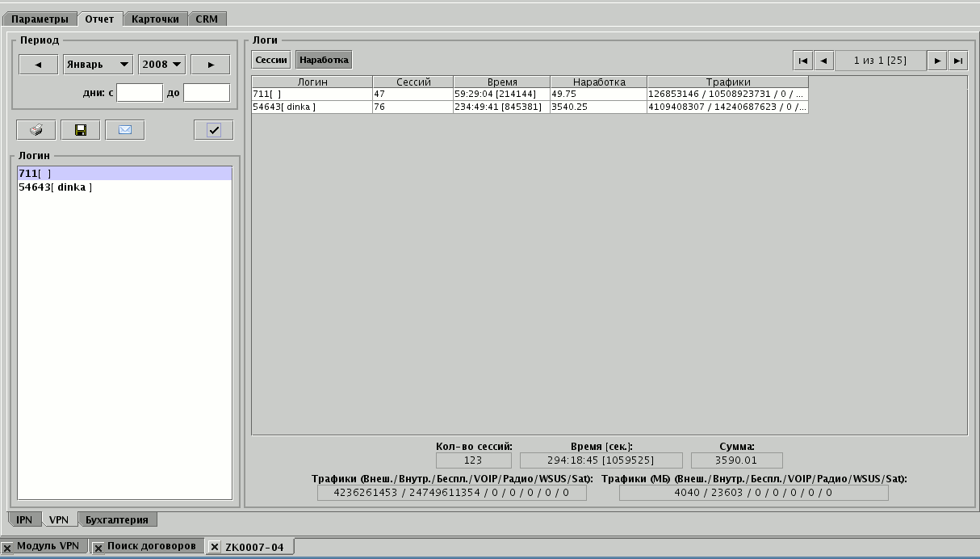
Task: Click the checkmark apply button
Action: click(x=213, y=130)
